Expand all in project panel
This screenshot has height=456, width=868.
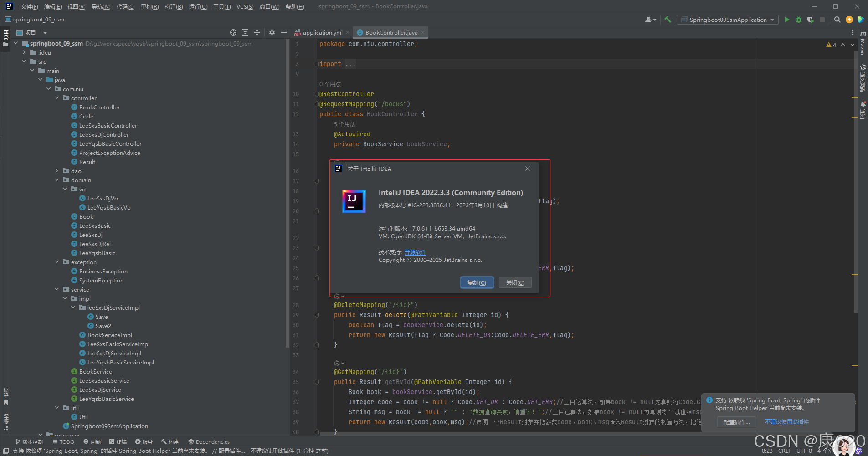click(x=245, y=32)
